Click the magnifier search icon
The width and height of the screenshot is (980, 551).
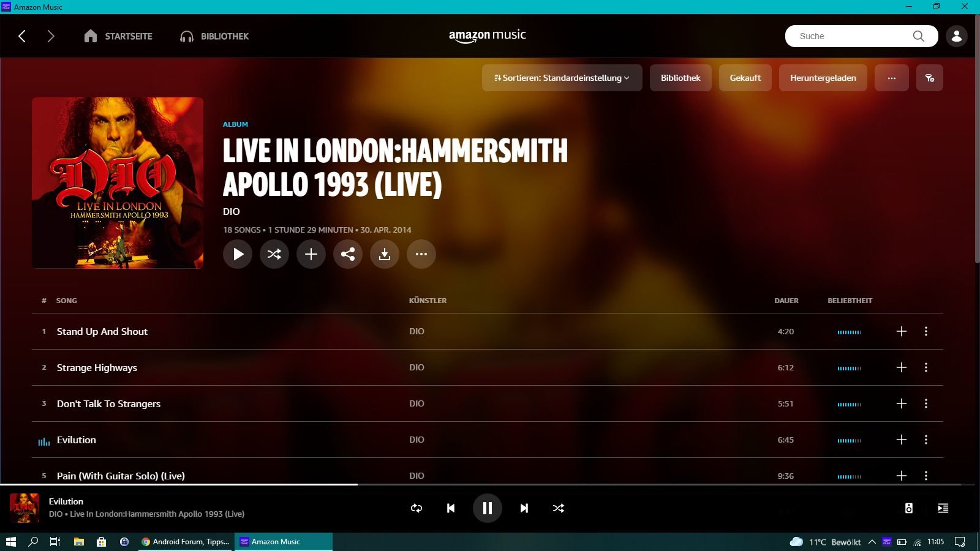click(x=918, y=36)
